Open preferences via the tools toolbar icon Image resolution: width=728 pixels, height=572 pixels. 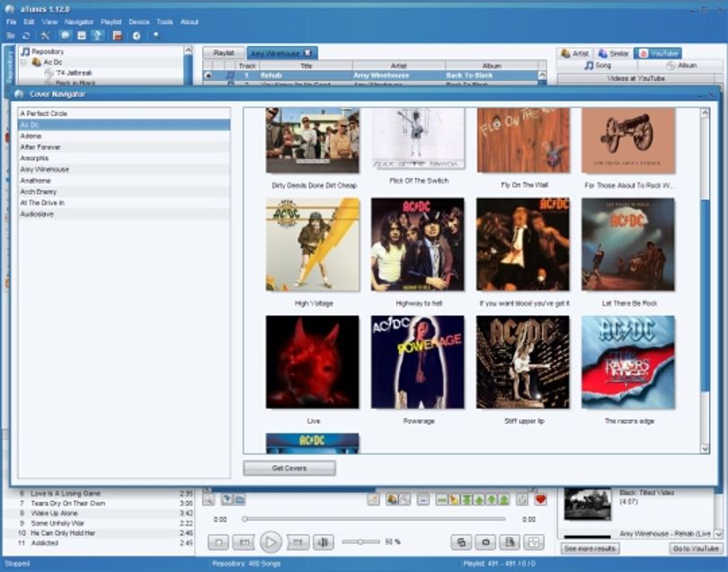(x=45, y=36)
